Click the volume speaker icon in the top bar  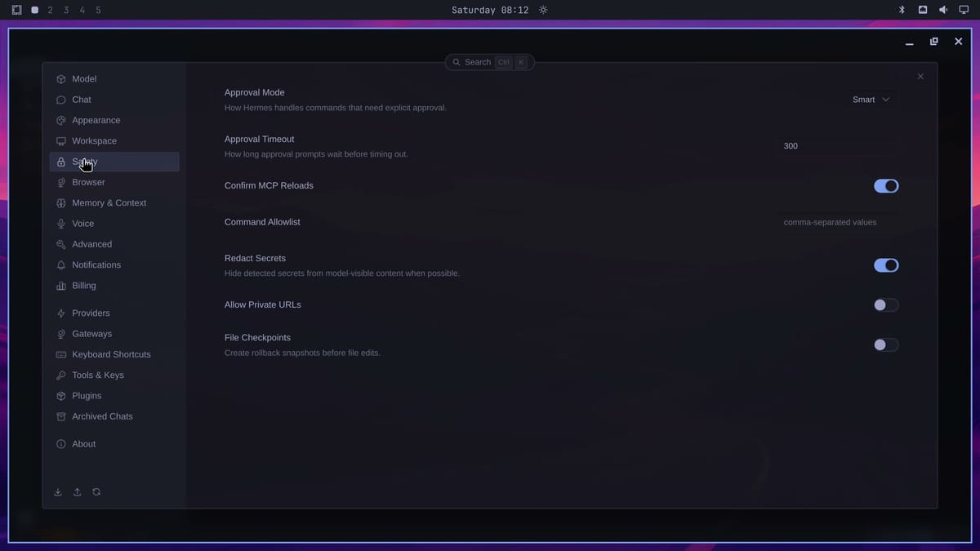(943, 10)
